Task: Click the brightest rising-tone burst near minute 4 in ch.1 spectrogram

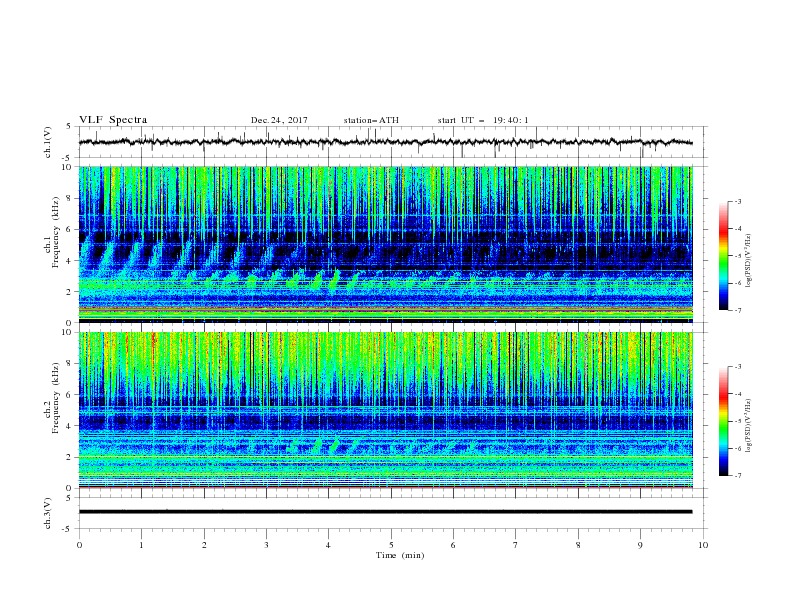Action: coord(334,282)
